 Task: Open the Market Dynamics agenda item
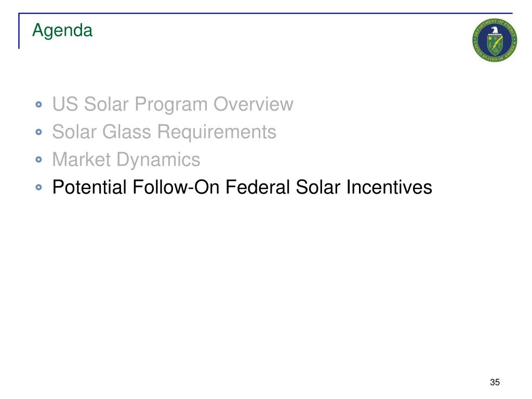tap(126, 160)
